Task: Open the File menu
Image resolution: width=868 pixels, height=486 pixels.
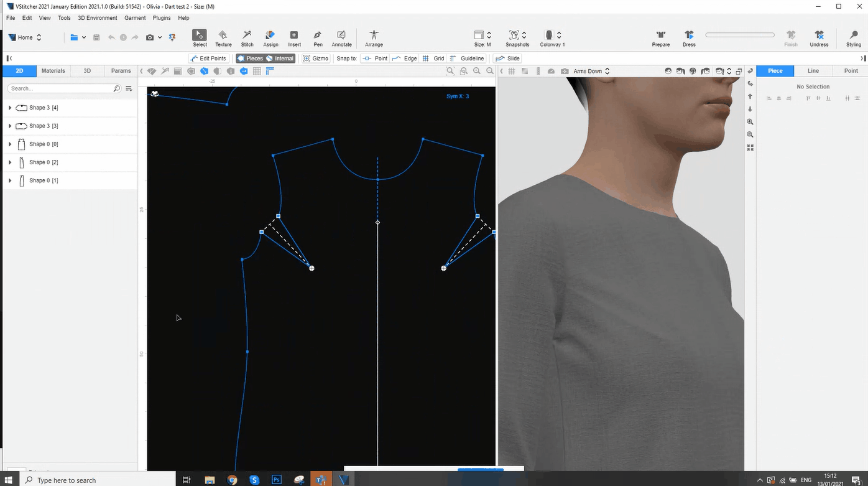Action: pyautogui.click(x=11, y=18)
